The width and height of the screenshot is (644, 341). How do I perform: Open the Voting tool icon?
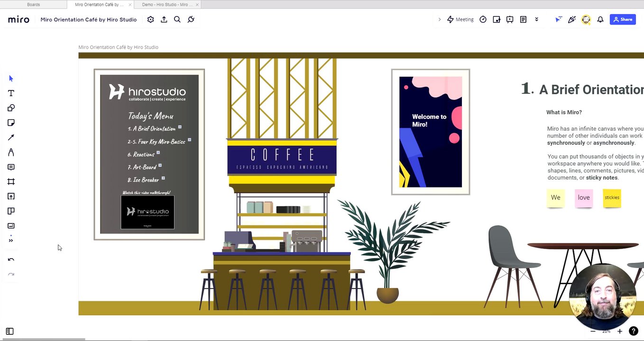497,19
